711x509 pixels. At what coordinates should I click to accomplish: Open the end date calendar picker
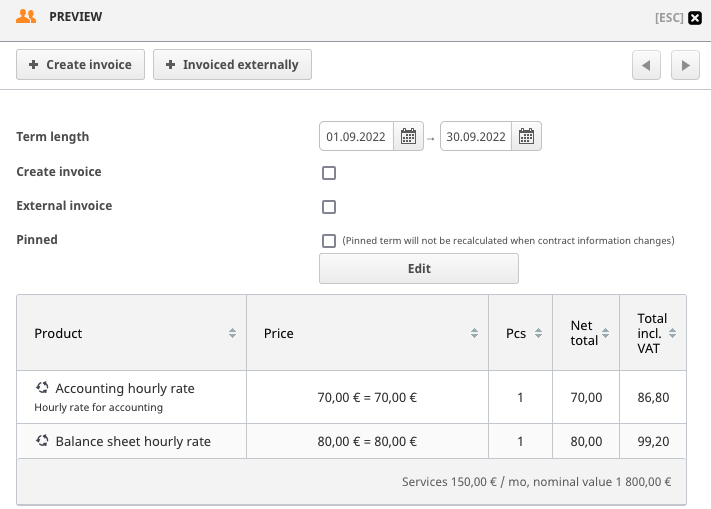tap(528, 137)
